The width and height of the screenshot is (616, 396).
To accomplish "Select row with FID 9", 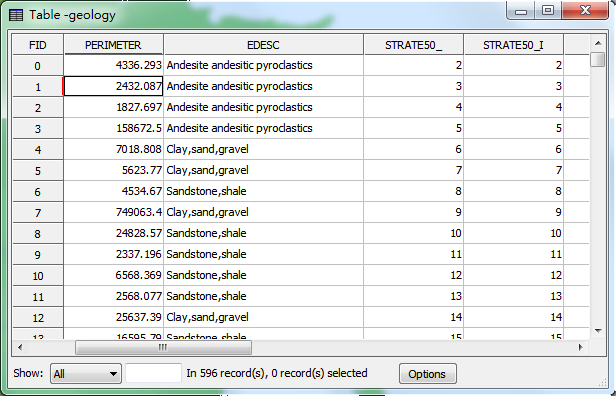I will [38, 255].
